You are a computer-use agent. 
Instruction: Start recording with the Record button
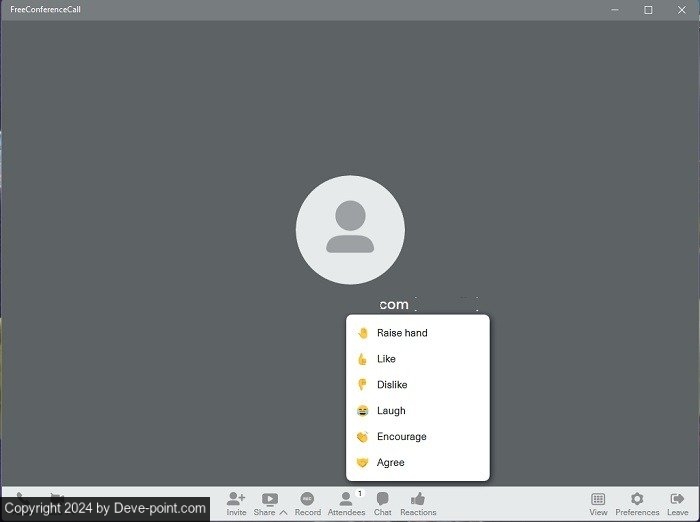click(307, 502)
